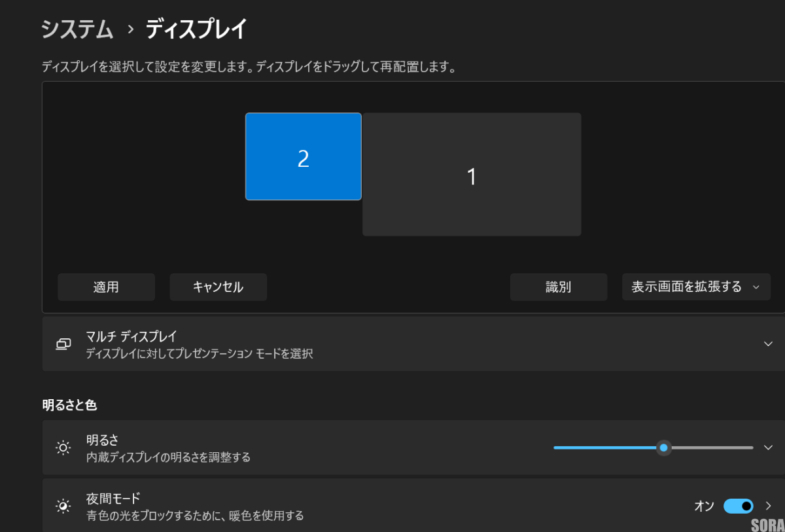
Task: Click the breadcrumb chevron after システム
Action: click(x=130, y=29)
